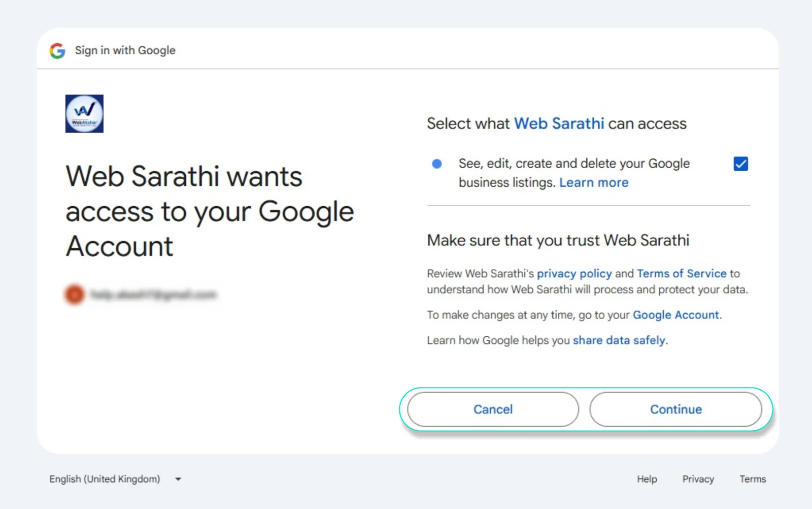
Task: Open the Terms footer link
Action: click(753, 479)
